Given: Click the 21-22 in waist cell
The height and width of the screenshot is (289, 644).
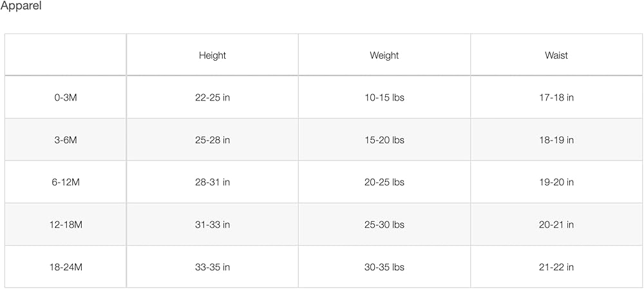Looking at the screenshot, I should click(556, 267).
